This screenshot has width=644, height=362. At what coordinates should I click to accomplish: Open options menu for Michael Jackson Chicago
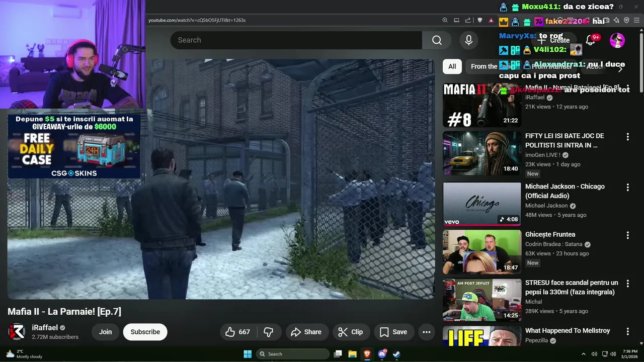pos(627,188)
